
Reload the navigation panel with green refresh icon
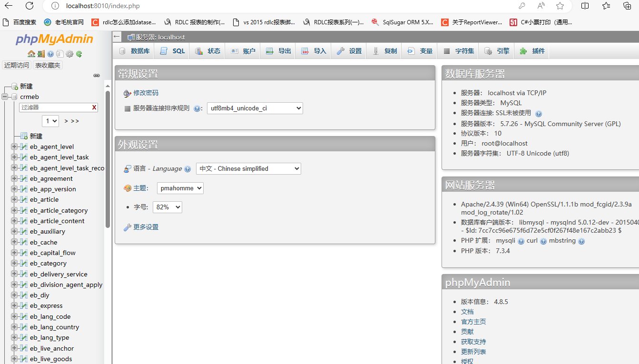[79, 54]
